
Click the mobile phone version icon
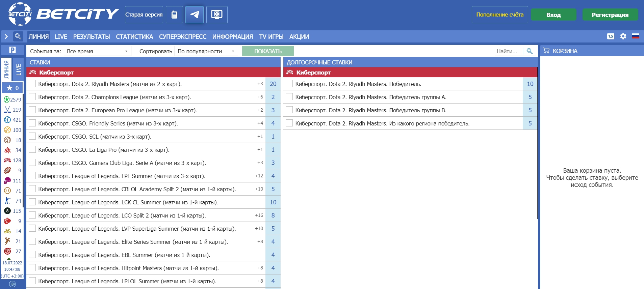(x=174, y=15)
